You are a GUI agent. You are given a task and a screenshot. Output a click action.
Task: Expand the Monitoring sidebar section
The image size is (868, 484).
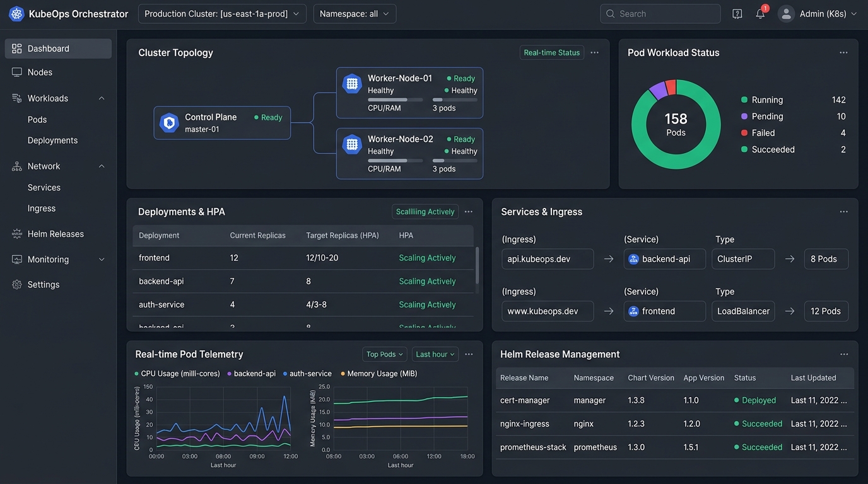[x=102, y=260]
